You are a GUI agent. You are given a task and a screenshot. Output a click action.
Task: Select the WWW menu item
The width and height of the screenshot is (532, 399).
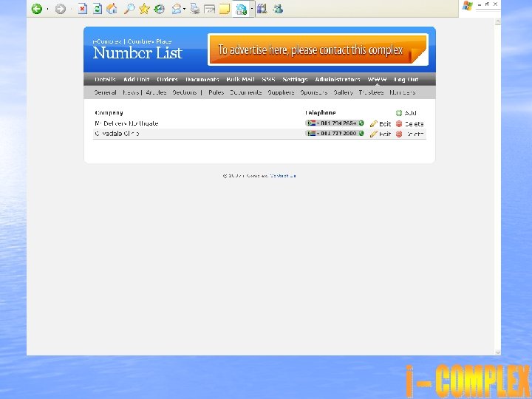378,79
